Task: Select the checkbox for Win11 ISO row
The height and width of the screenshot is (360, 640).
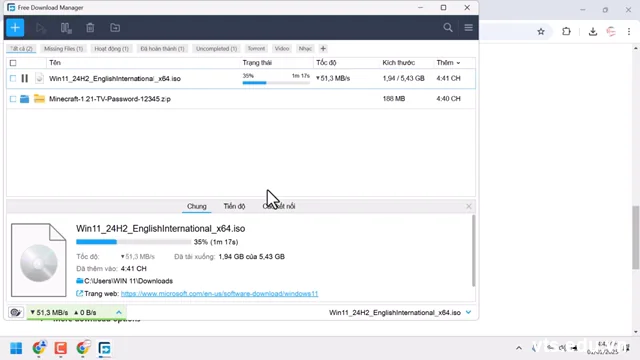Action: pyautogui.click(x=13, y=78)
